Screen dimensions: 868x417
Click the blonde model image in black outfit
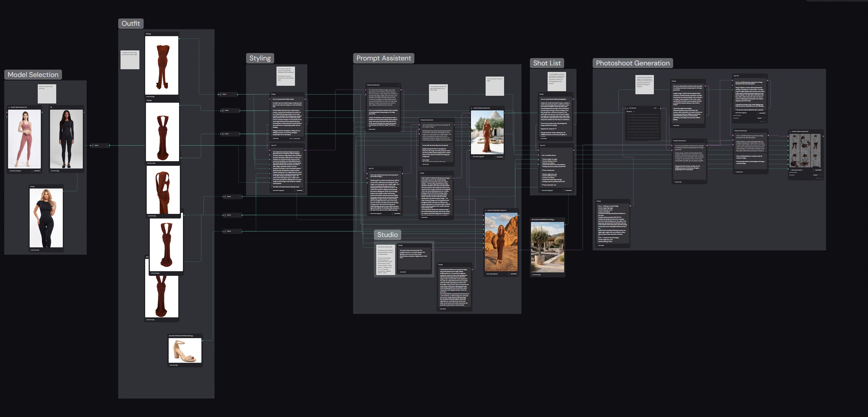46,218
